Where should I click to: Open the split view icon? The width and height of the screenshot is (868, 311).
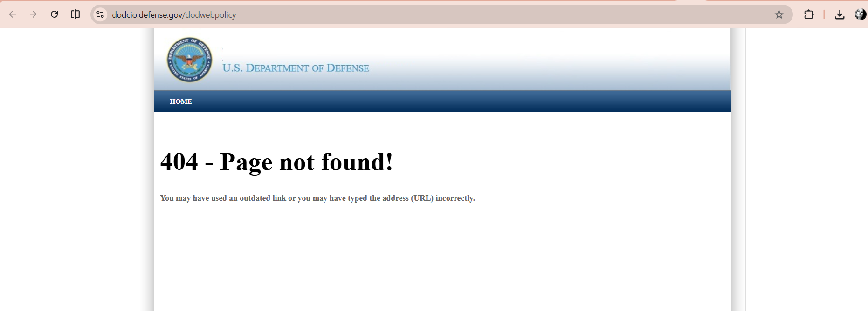(75, 14)
